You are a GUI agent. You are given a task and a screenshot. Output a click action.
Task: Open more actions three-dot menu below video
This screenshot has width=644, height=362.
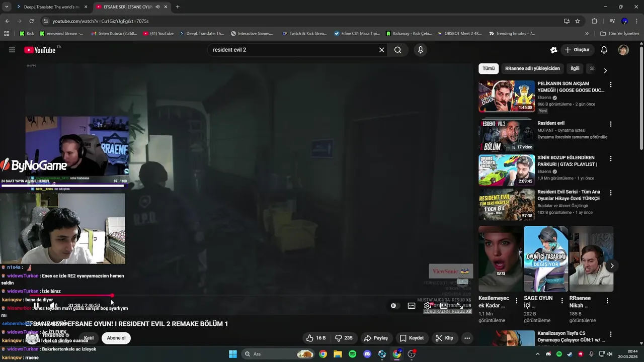[x=467, y=338]
